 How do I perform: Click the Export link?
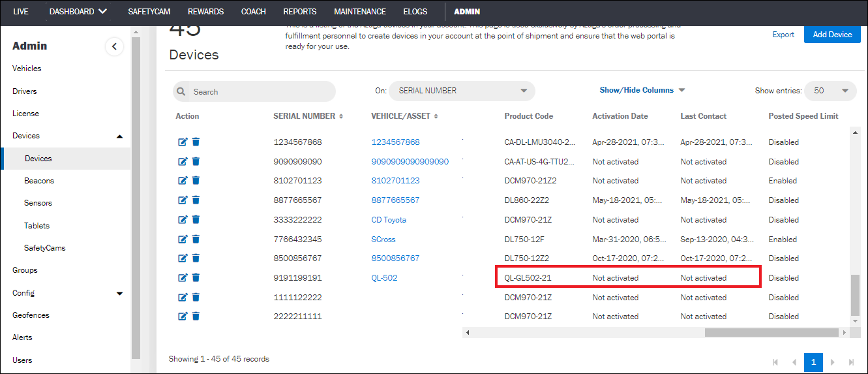[783, 35]
